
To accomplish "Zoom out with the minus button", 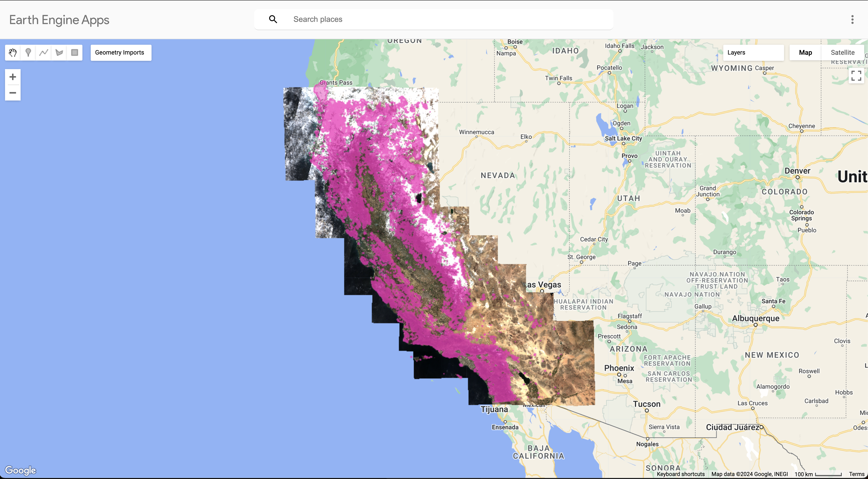I will (13, 93).
